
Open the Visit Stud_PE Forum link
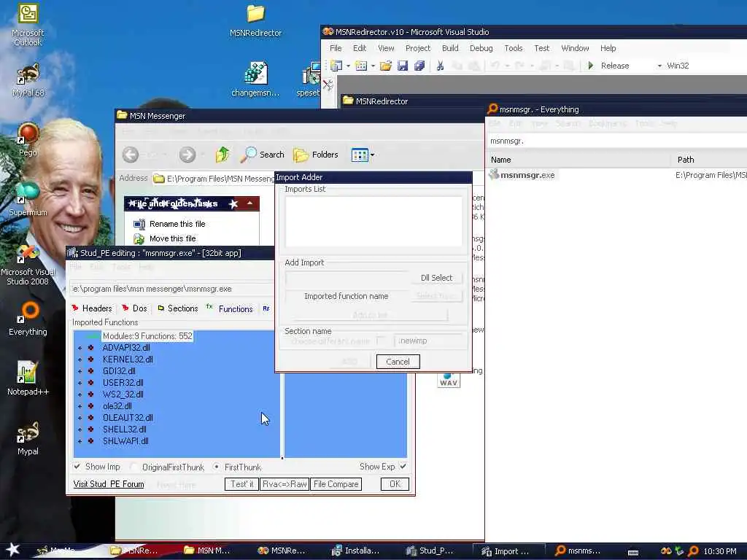pos(109,484)
